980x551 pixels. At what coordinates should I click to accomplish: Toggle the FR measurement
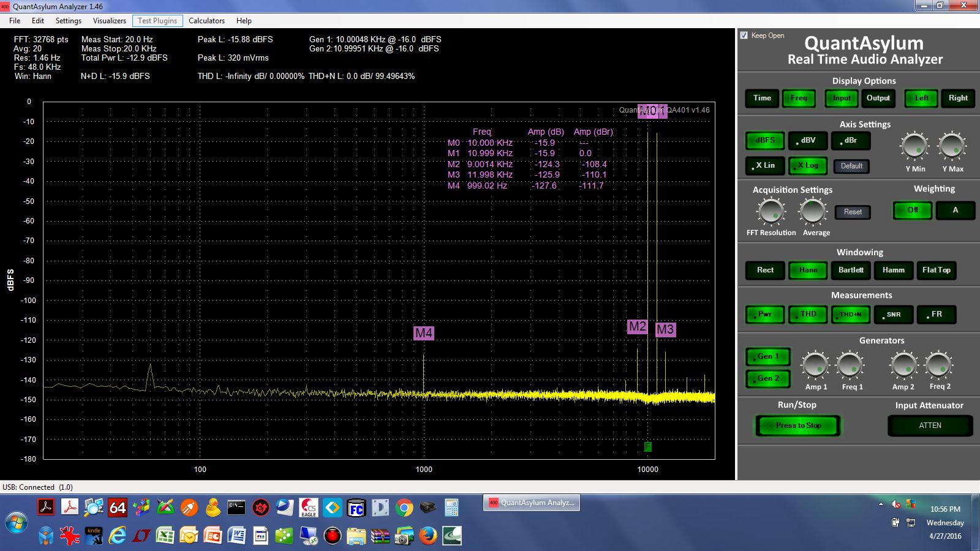pos(937,315)
